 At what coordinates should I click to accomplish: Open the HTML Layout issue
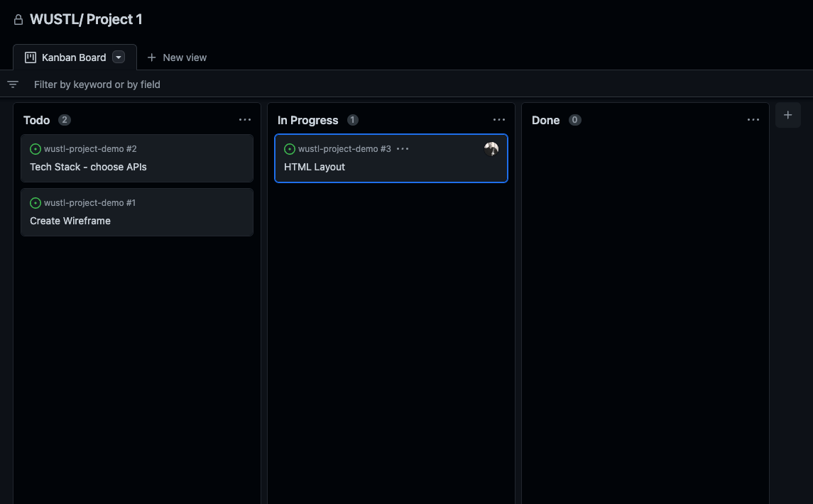tap(315, 167)
